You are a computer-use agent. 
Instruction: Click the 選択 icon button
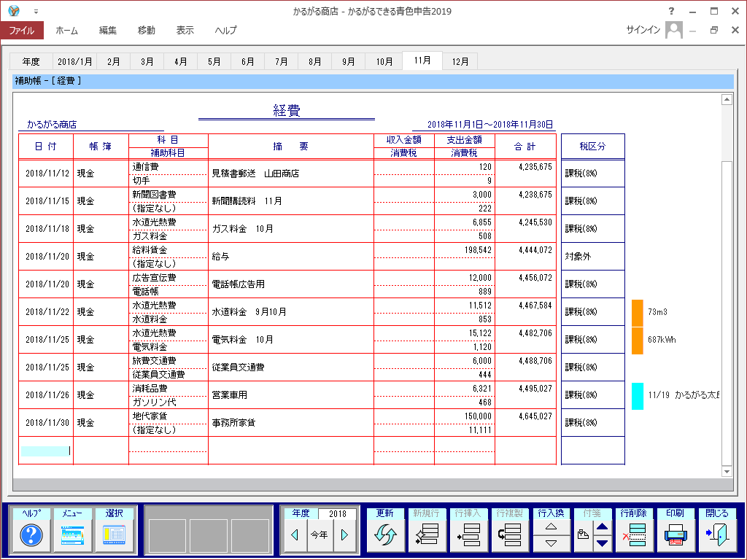[x=114, y=534]
